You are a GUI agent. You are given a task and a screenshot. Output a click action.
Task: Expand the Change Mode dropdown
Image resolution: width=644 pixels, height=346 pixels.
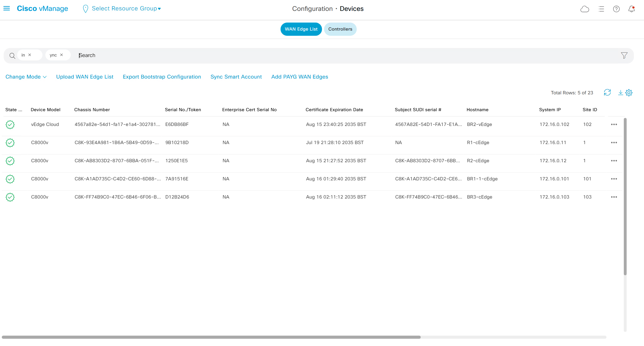[x=26, y=77]
